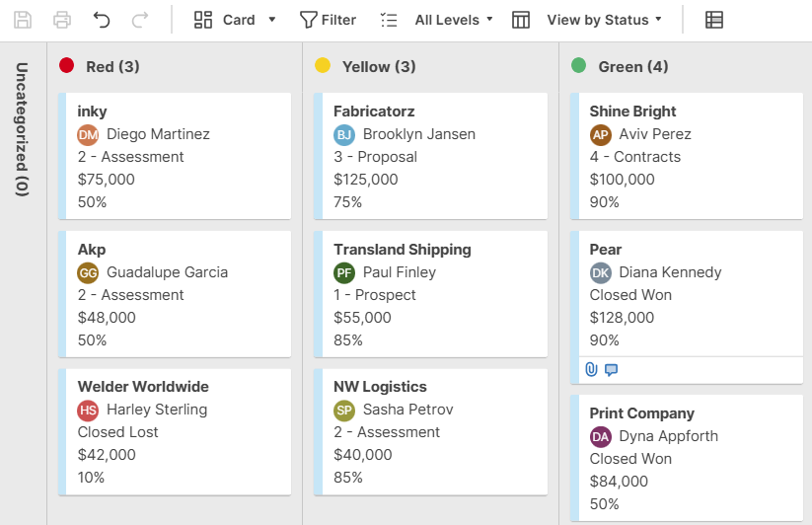
Task: Open the Transland Shipping card
Action: tap(402, 250)
